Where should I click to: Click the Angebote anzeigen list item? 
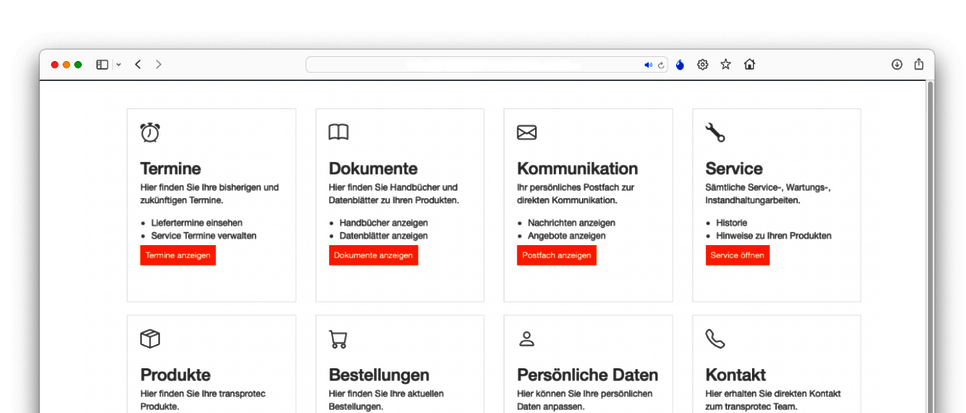pyautogui.click(x=566, y=235)
